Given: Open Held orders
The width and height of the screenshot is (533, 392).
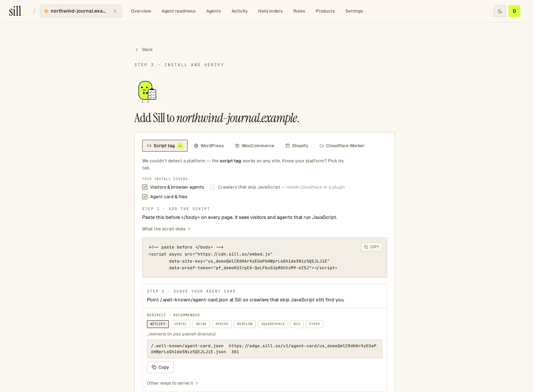Looking at the screenshot, I should click(270, 11).
